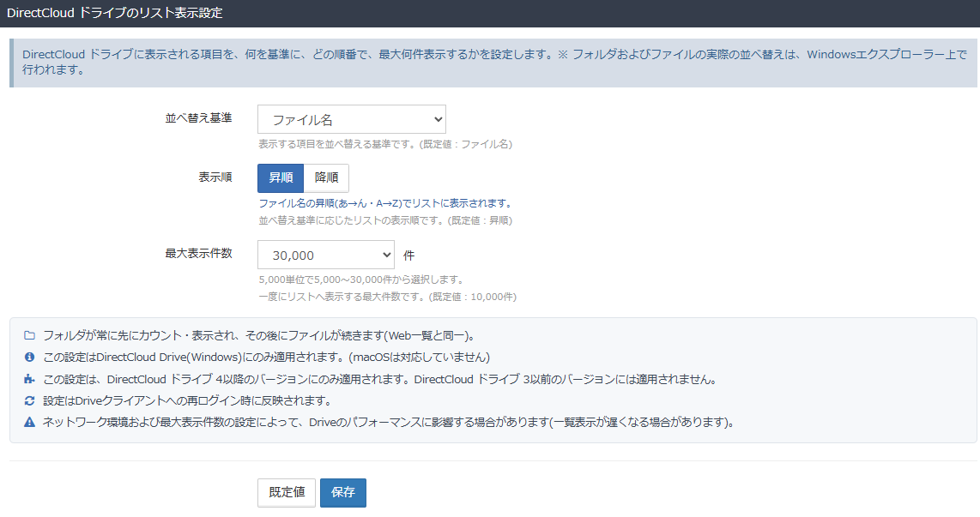Click the 件 unit label

point(408,255)
